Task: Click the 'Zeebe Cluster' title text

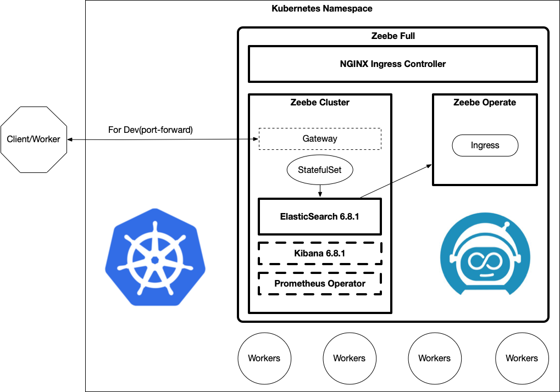Action: (320, 102)
